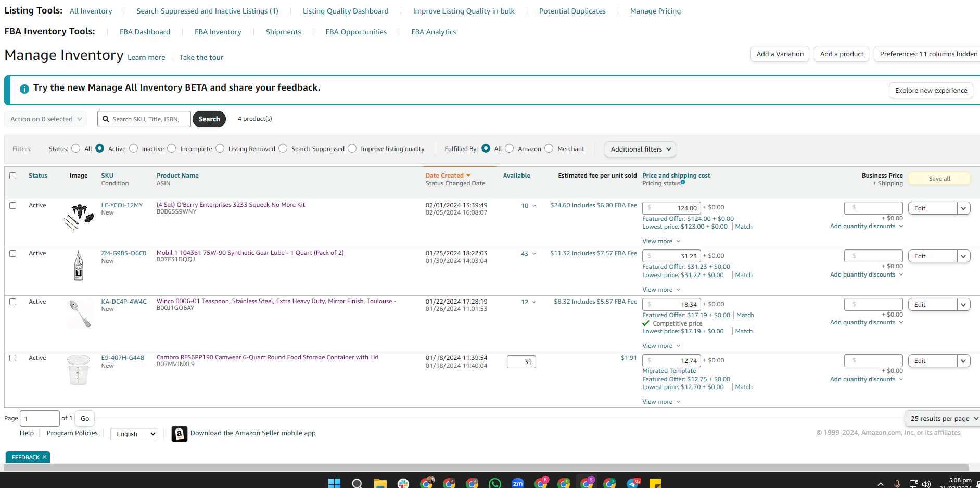Expand the available quantity 43 chevron
980x488 pixels.
534,254
